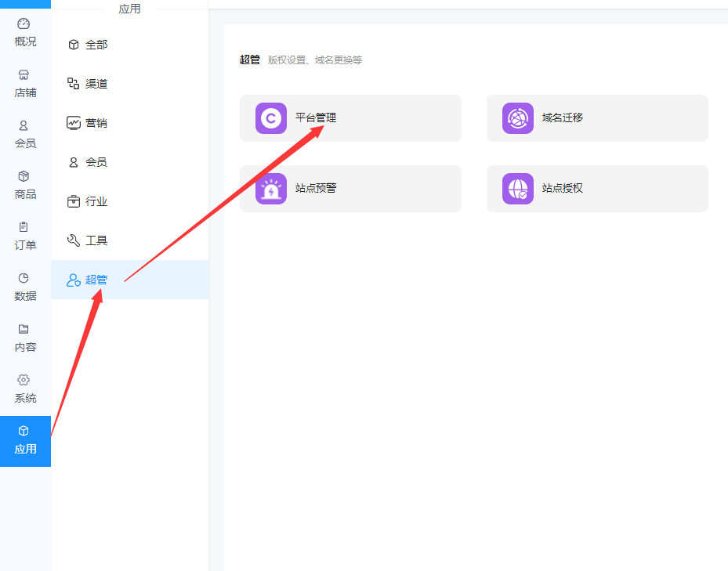Go to 店铺 label in main sidebar
This screenshot has height=571, width=728.
[x=25, y=93]
